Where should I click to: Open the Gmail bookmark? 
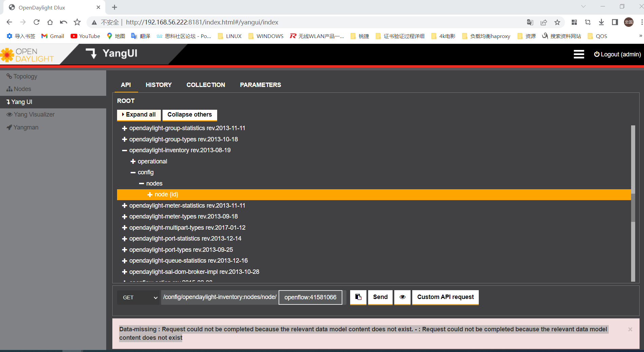(53, 36)
